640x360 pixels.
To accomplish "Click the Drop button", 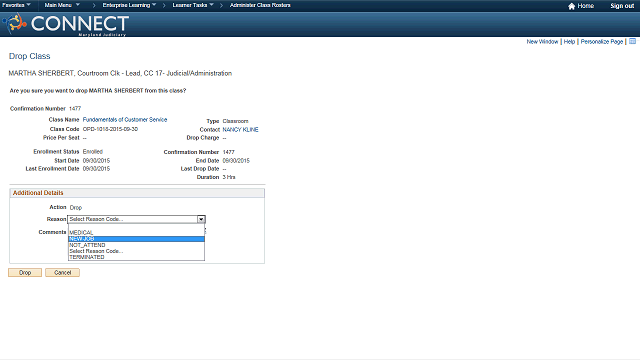I will click(25, 273).
